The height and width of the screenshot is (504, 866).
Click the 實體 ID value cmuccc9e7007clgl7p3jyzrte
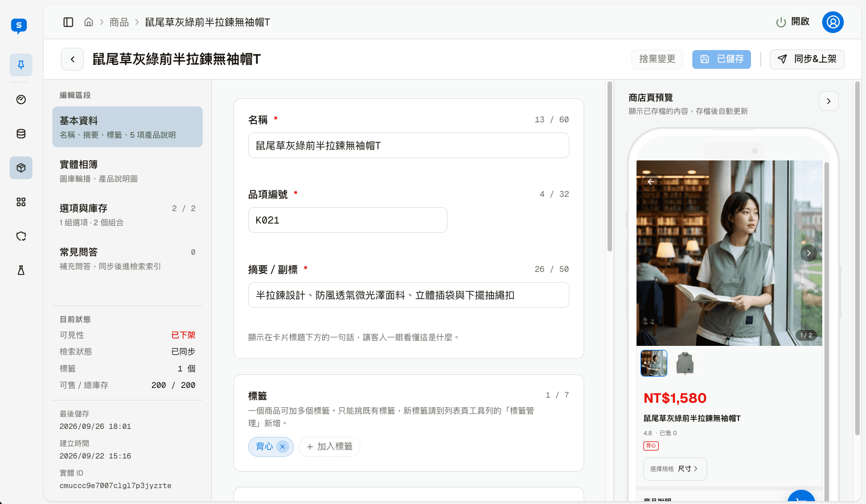coord(116,486)
